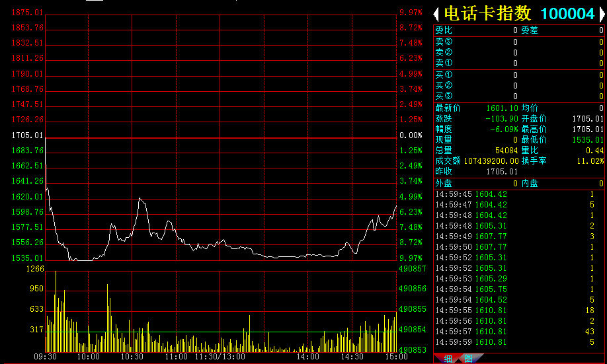
Task: Click the total volume value 54084
Action: [506, 151]
